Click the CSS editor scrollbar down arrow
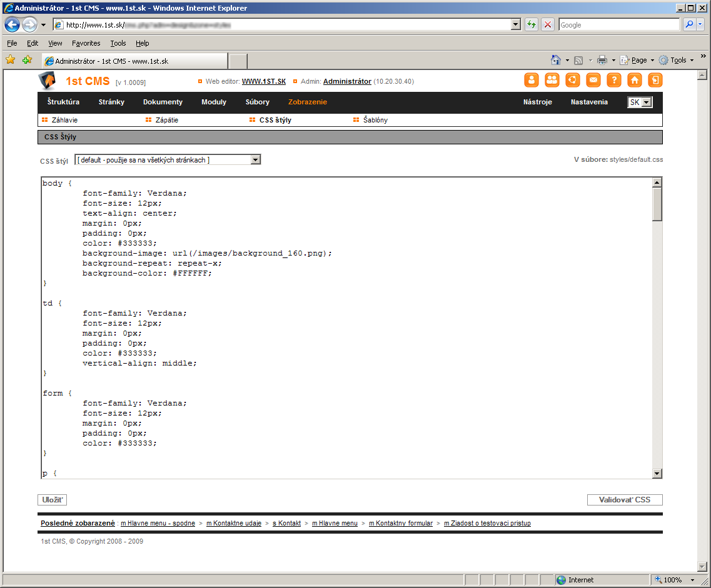 [x=657, y=474]
